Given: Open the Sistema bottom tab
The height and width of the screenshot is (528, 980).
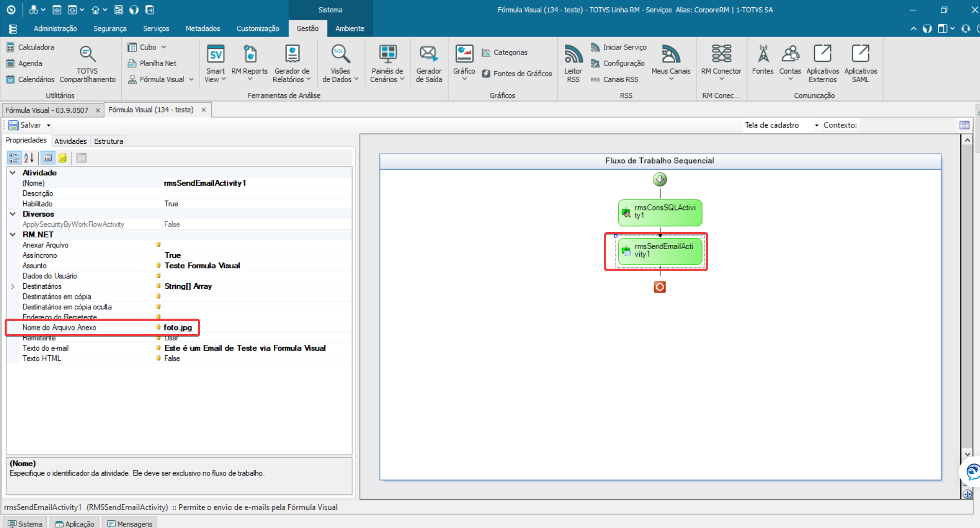Looking at the screenshot, I should (25, 523).
